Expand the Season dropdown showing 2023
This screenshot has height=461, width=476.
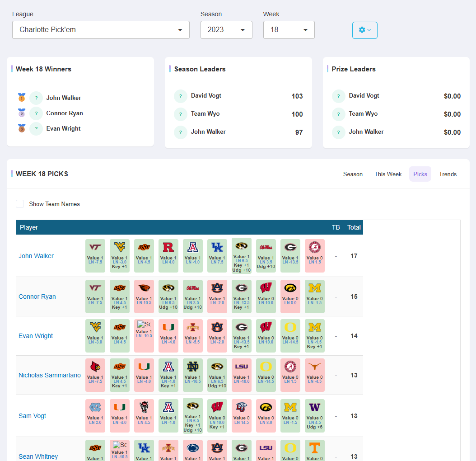(x=226, y=30)
